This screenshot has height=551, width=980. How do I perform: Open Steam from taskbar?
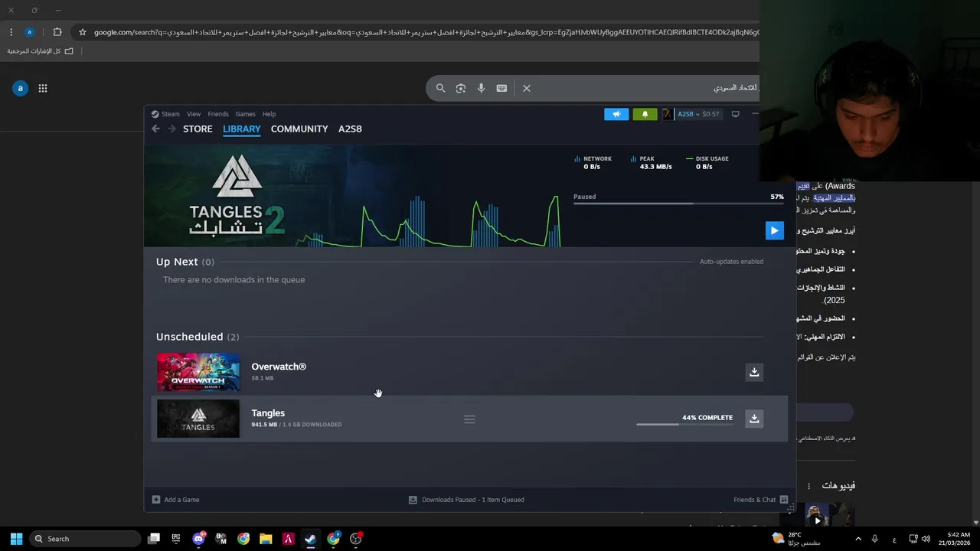pyautogui.click(x=311, y=539)
